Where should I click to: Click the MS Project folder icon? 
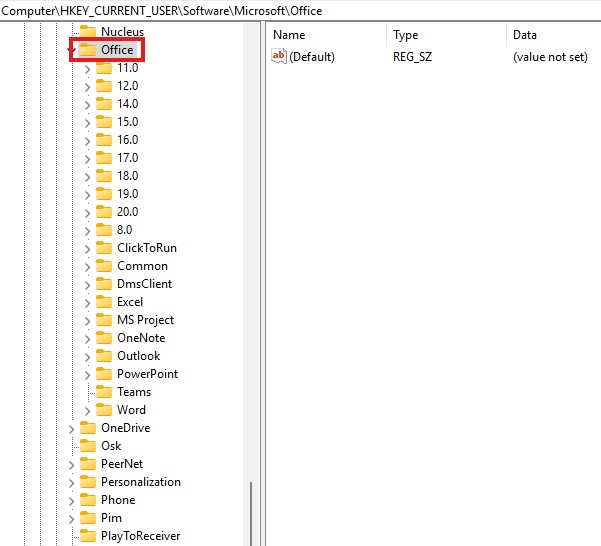pyautogui.click(x=103, y=320)
